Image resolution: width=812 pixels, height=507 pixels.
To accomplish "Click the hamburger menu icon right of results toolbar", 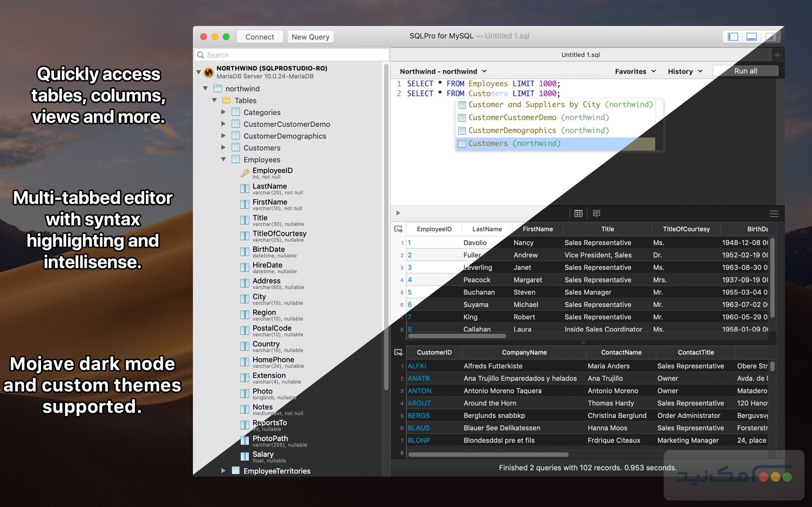I will 774,214.
